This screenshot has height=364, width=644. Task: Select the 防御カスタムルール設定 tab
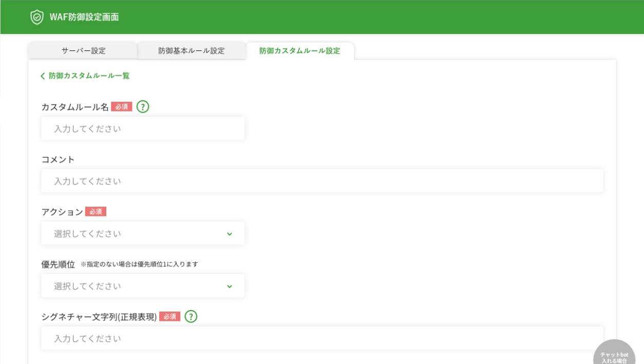click(299, 51)
